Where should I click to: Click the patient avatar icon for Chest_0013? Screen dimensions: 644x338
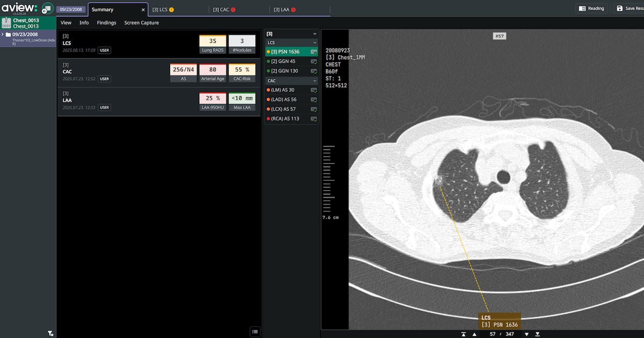[x=6, y=23]
